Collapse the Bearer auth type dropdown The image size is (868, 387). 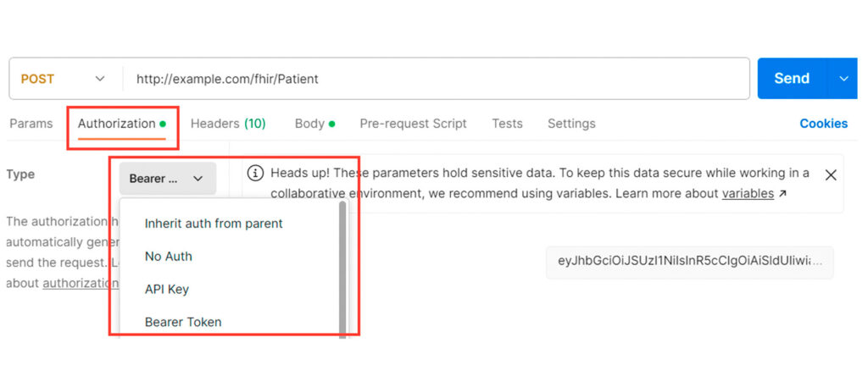point(167,179)
